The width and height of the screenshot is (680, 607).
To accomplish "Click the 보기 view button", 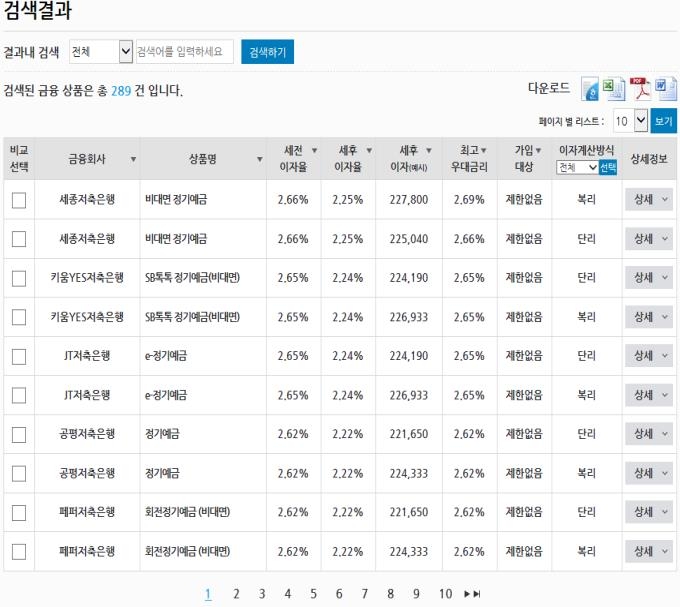I will tap(664, 121).
